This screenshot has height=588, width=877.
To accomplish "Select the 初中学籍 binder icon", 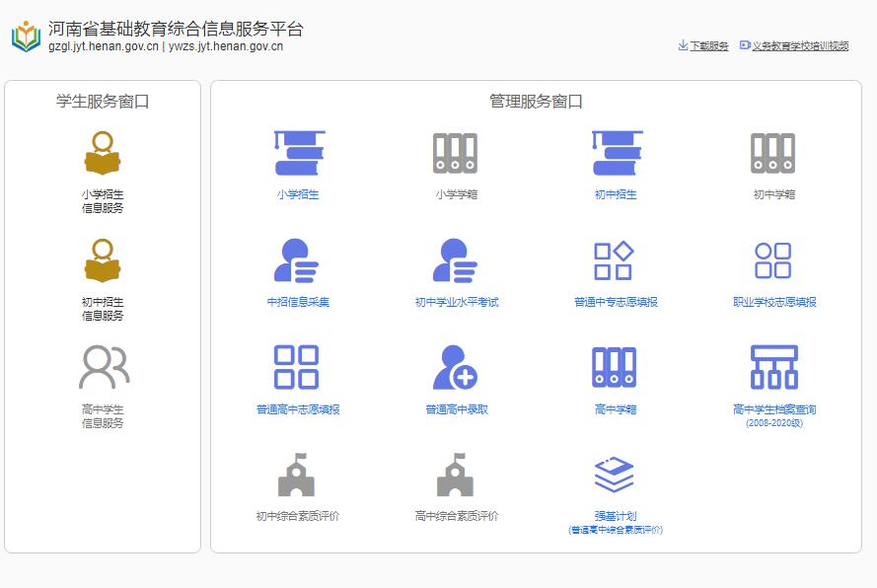I will click(x=773, y=154).
